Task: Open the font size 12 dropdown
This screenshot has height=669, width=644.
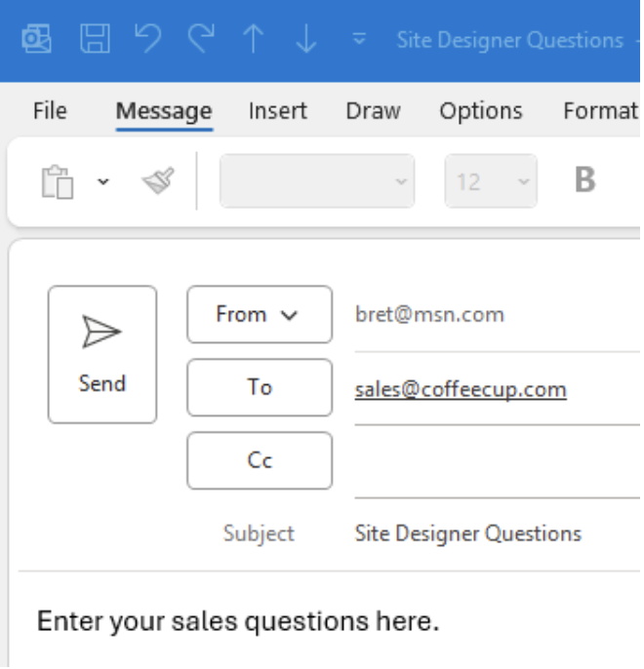Action: (491, 181)
